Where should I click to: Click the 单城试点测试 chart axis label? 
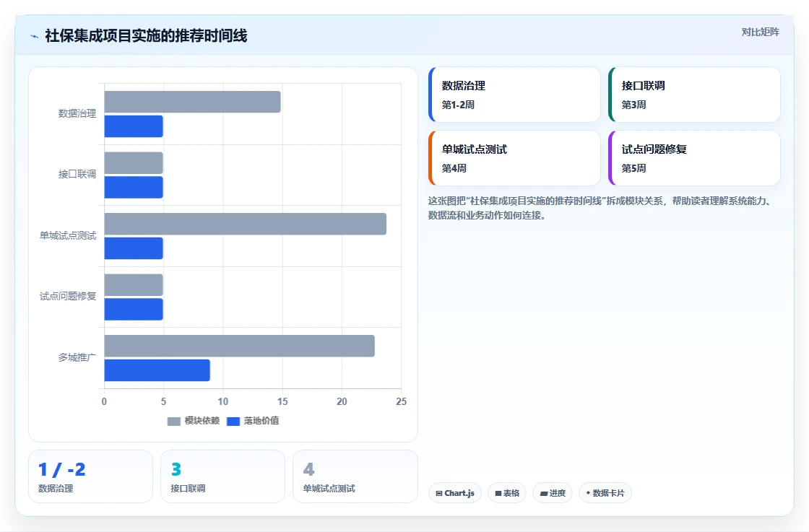68,235
